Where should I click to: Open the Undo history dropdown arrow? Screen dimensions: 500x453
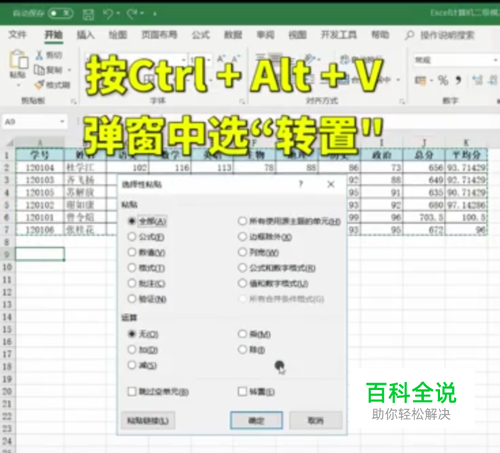(x=118, y=14)
